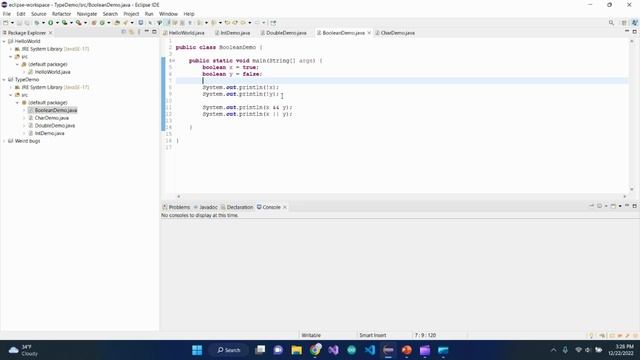Switch to IntDemo.java editor tab
The image size is (640, 360).
pyautogui.click(x=233, y=33)
